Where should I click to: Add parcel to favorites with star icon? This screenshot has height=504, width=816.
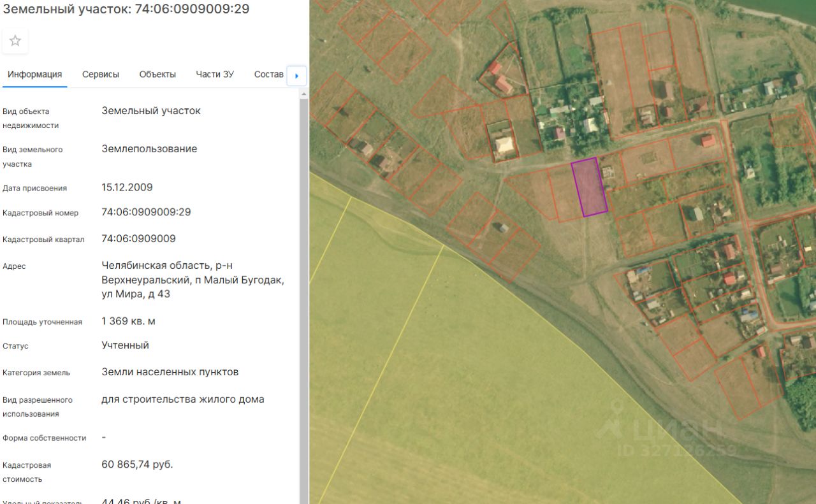pos(15,41)
